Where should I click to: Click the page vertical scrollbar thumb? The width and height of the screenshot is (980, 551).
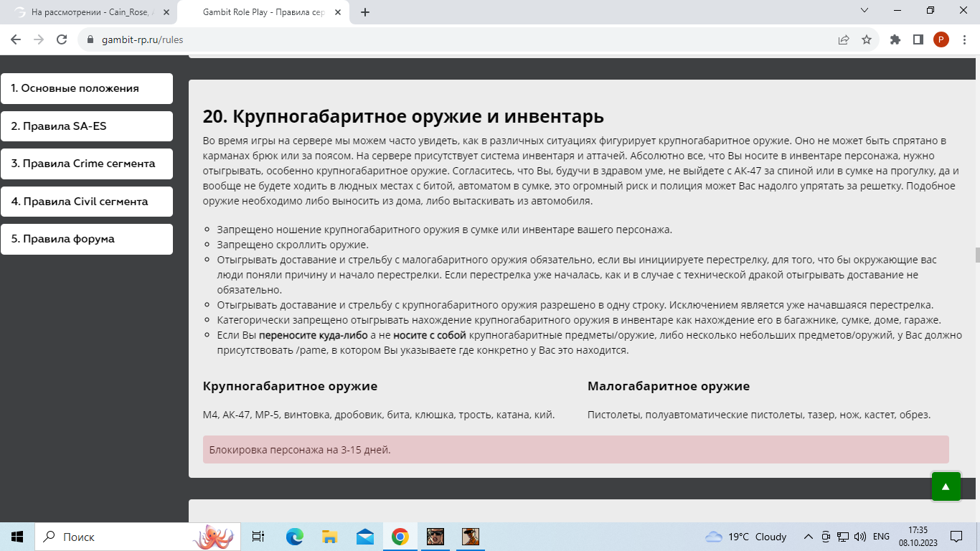[x=976, y=255]
